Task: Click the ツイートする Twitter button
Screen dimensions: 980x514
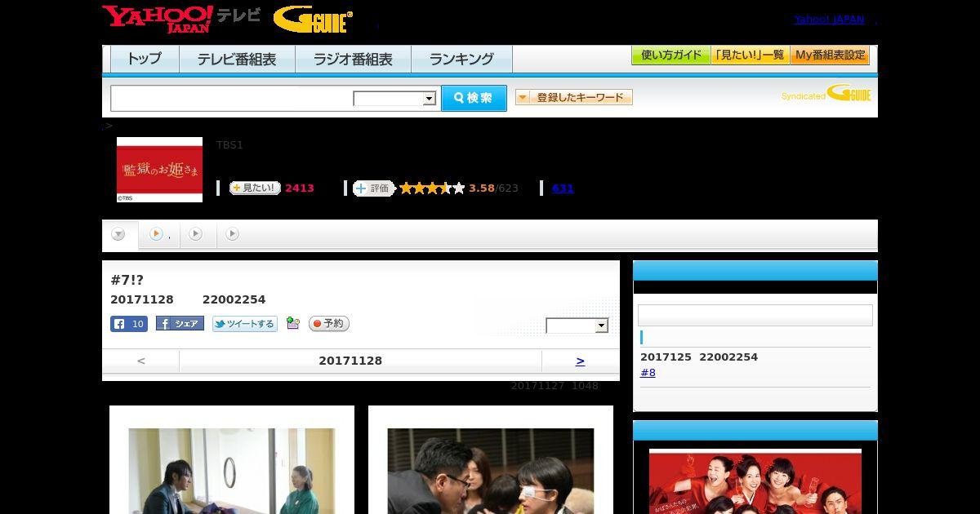Action: coord(245,324)
